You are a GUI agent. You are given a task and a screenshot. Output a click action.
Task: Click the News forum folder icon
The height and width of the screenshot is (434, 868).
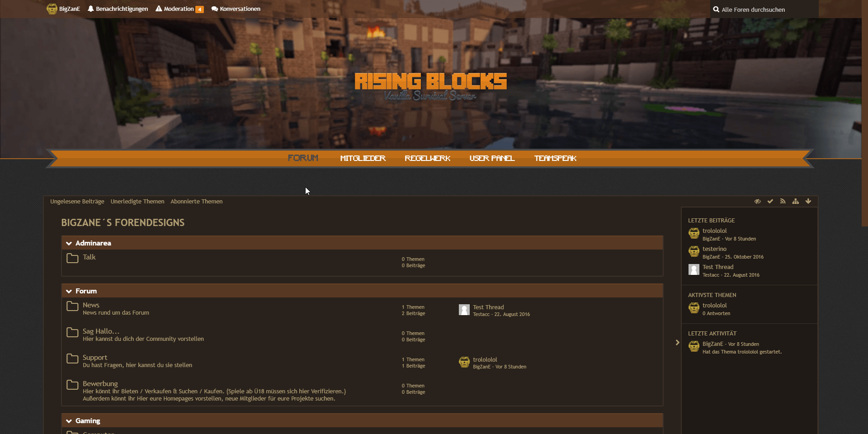click(x=72, y=306)
